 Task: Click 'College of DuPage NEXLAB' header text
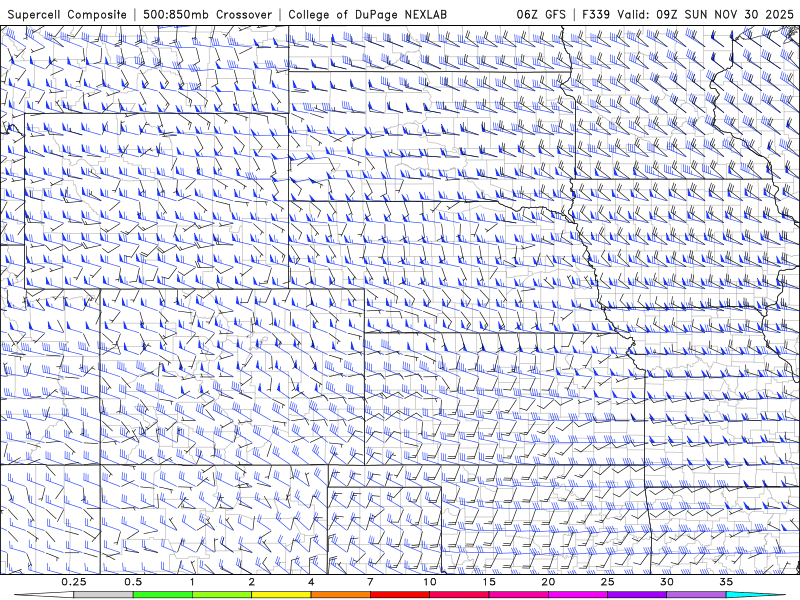pos(367,14)
